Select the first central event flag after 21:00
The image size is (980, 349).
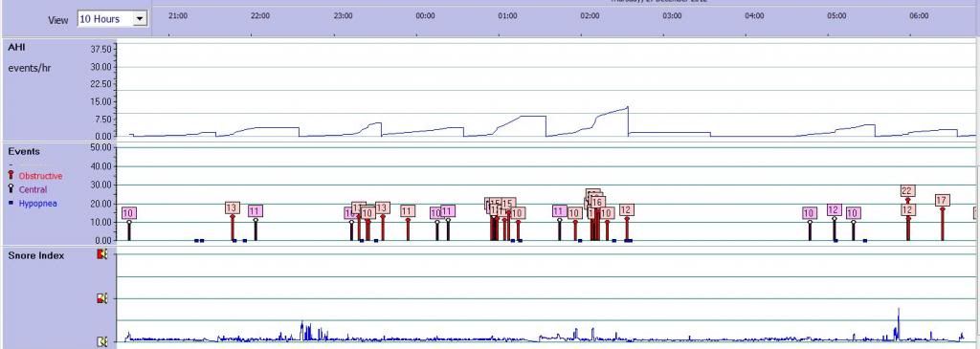[x=129, y=213]
